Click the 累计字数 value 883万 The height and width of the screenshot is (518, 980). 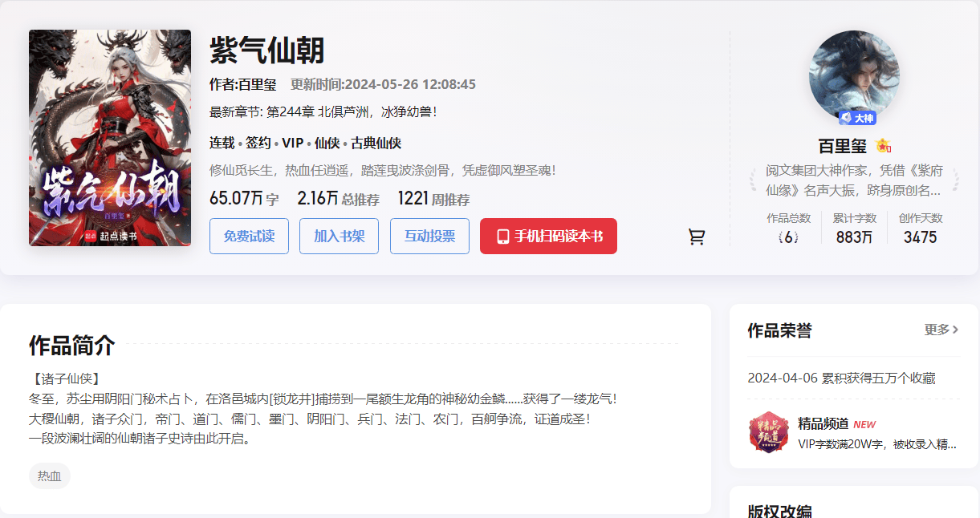(x=854, y=237)
